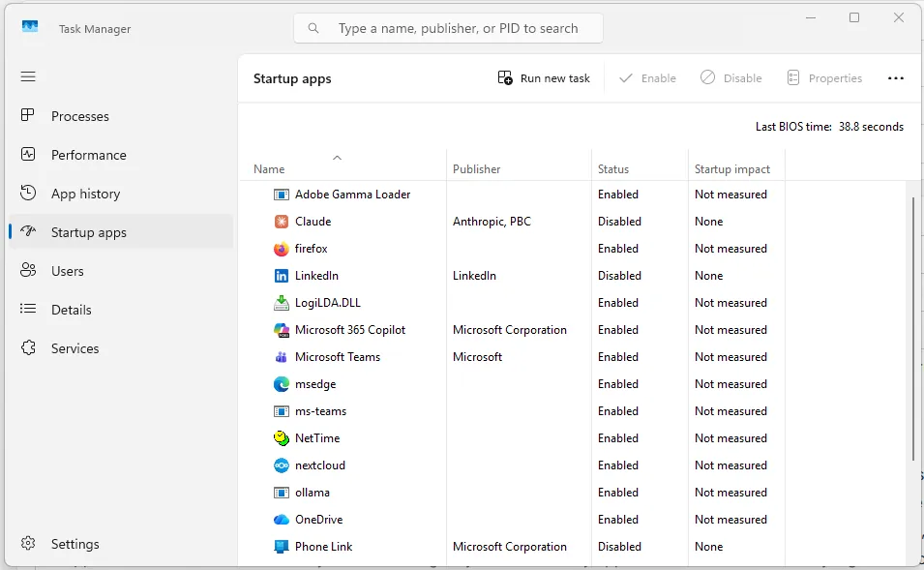This screenshot has width=924, height=570.
Task: Click the Enable button
Action: tap(647, 78)
